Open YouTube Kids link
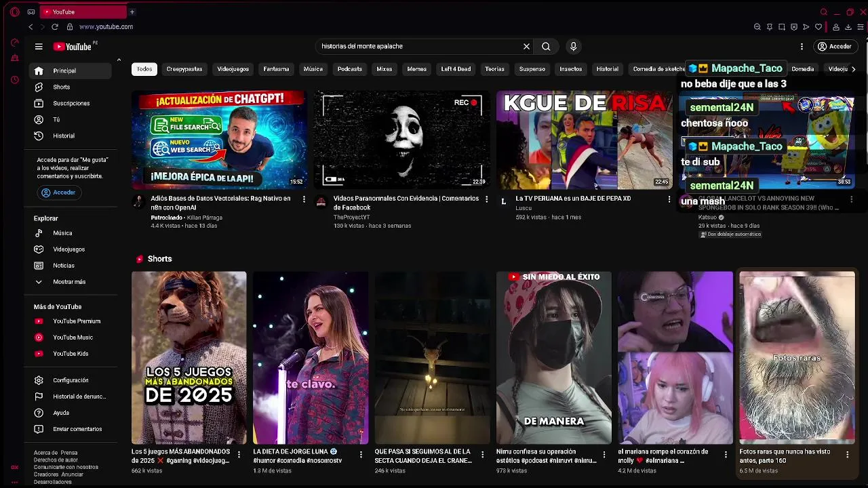868x488 pixels. pos(70,354)
